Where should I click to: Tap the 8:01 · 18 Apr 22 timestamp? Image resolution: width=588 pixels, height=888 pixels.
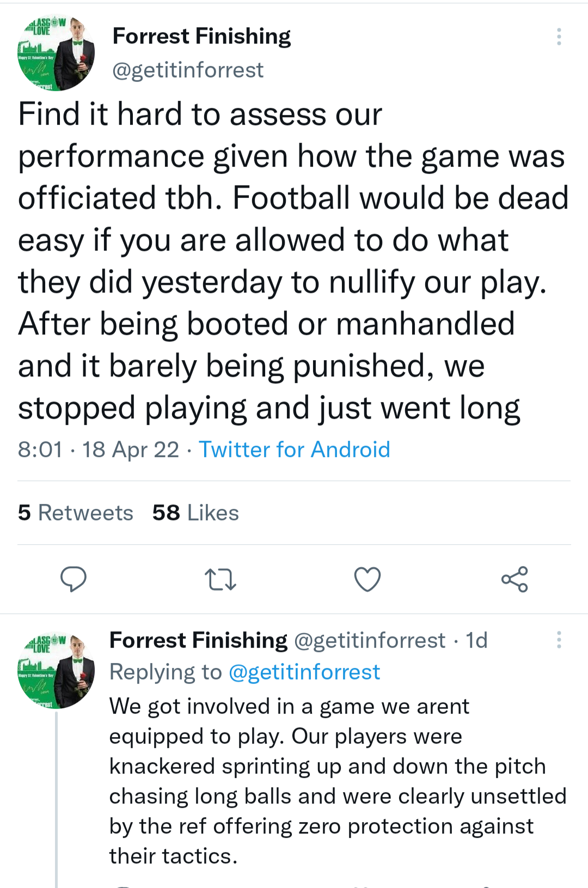(x=99, y=450)
